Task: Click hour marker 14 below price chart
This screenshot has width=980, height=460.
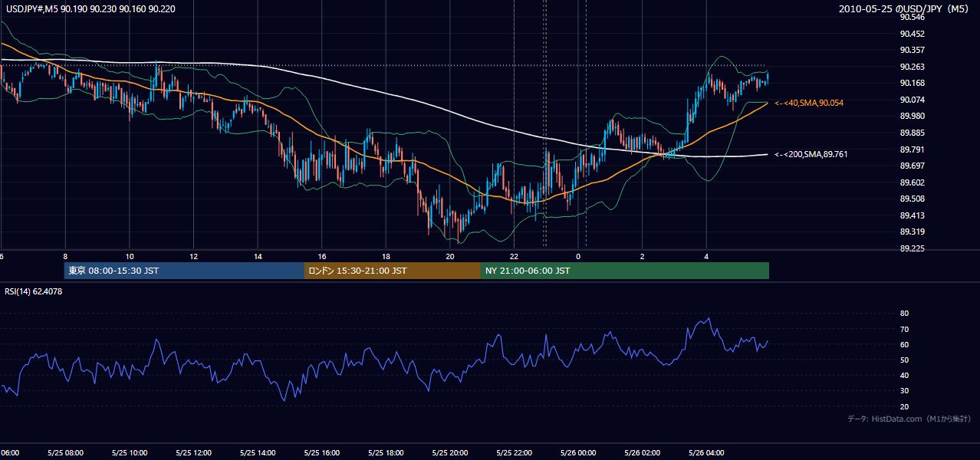Action: pyautogui.click(x=258, y=257)
